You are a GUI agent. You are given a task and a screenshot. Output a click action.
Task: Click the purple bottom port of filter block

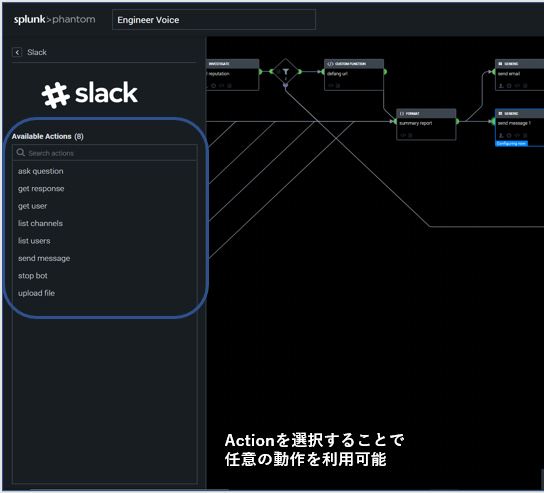pyautogui.click(x=285, y=85)
